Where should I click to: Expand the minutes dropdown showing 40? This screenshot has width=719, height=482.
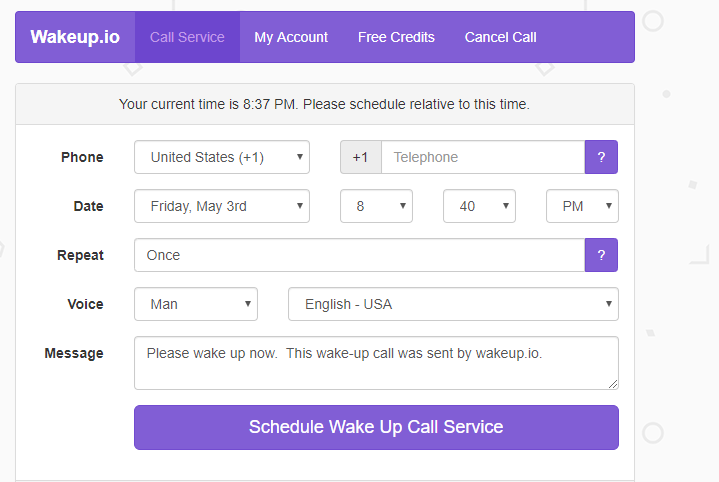[479, 206]
